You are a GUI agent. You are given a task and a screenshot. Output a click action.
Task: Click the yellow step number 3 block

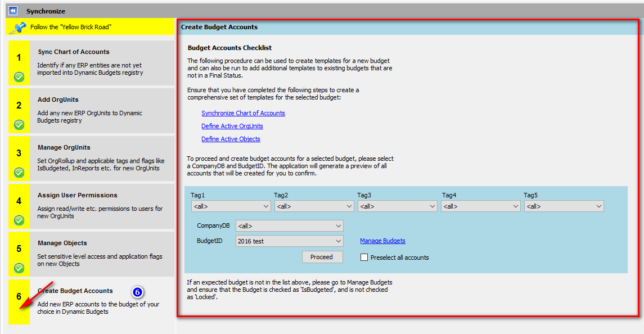[19, 159]
